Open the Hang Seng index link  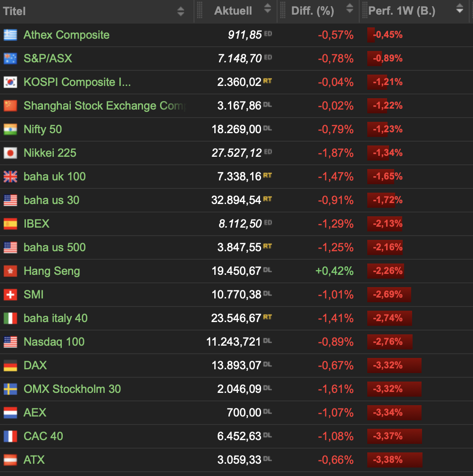point(52,271)
